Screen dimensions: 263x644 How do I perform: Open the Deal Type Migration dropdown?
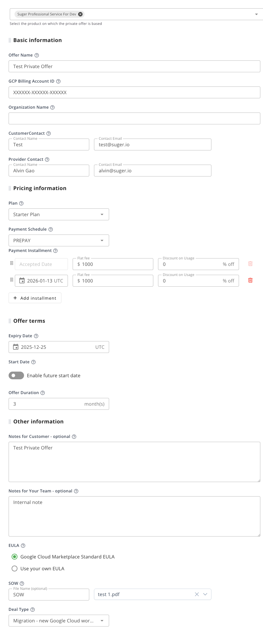tap(59, 621)
